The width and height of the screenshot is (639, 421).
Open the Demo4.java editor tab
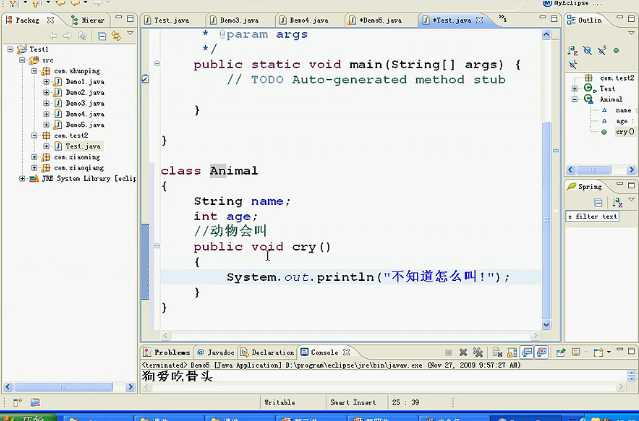[x=308, y=20]
